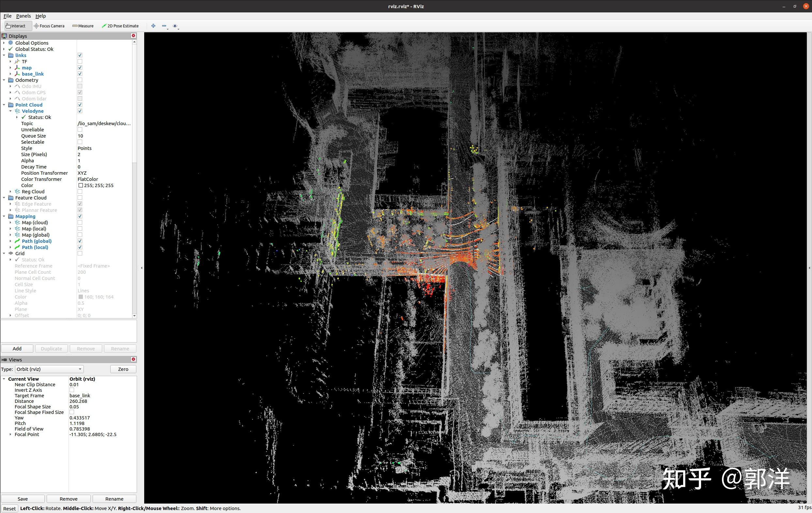812x513 pixels.
Task: Open the eye toolbar options icon
Action: pyautogui.click(x=175, y=26)
